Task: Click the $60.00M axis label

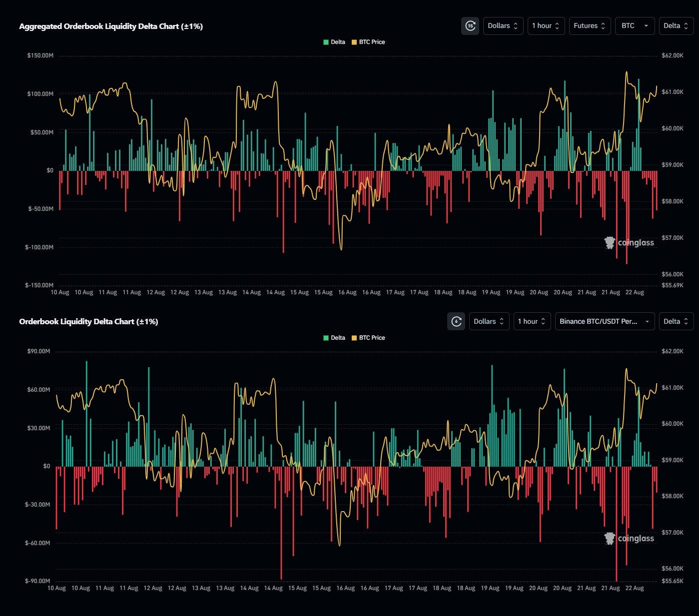Action: (38, 390)
